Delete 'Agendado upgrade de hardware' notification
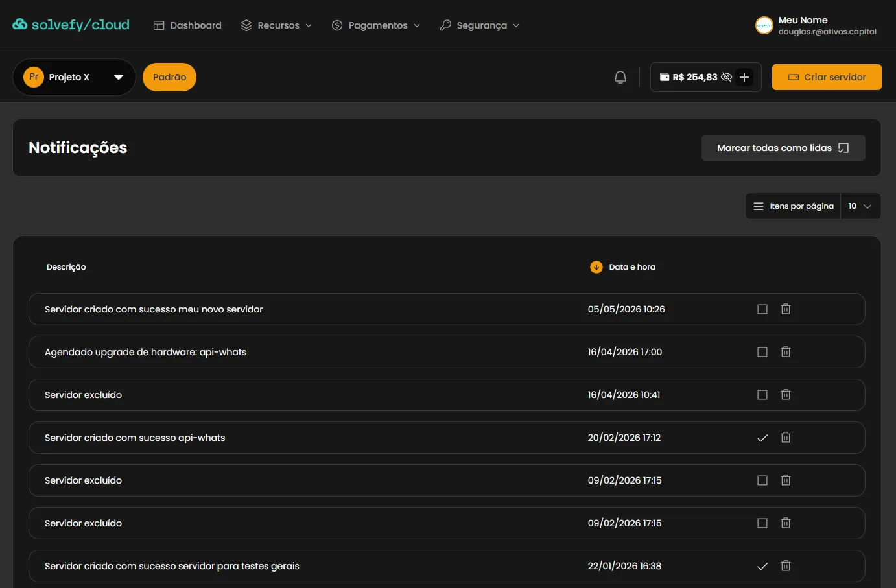This screenshot has height=588, width=896. tap(786, 352)
